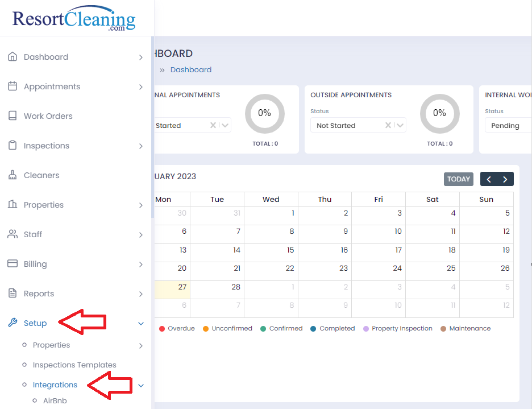Open the Dashboard breadcrumb link
Image resolution: width=532 pixels, height=409 pixels.
click(190, 69)
